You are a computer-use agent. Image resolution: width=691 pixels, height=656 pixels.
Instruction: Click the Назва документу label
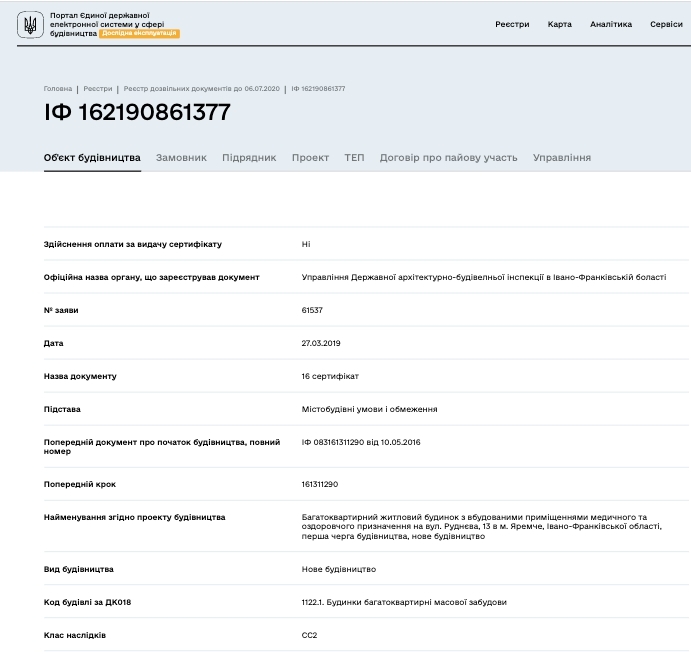(x=80, y=376)
